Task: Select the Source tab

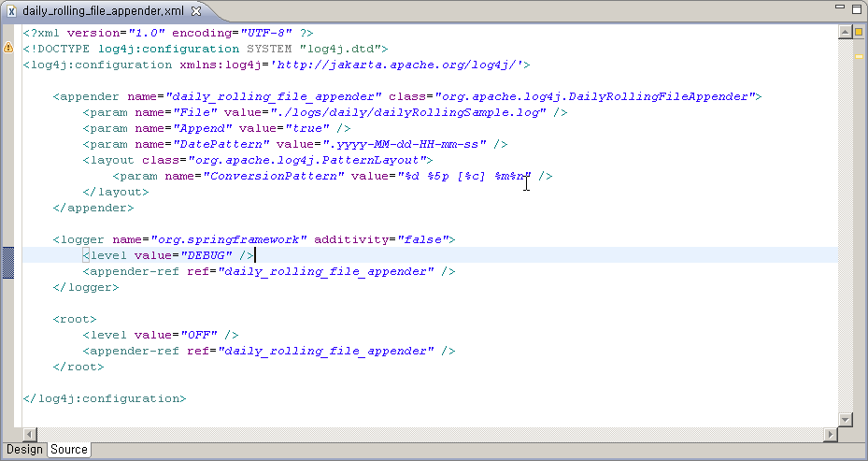Action: [x=69, y=450]
